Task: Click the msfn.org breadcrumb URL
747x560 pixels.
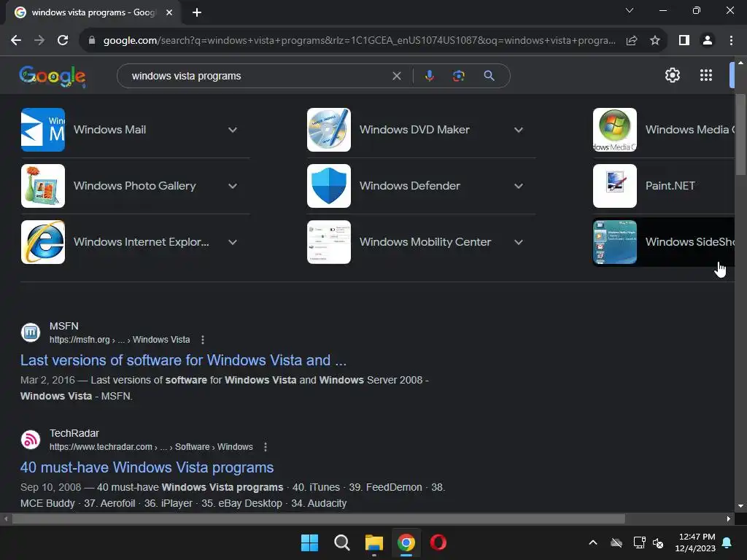Action: [x=120, y=340]
